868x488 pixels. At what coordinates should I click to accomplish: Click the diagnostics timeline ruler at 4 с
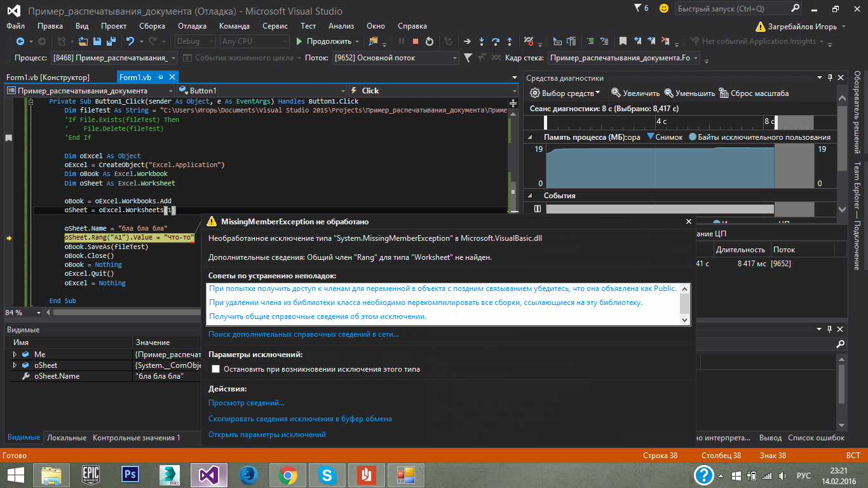661,121
